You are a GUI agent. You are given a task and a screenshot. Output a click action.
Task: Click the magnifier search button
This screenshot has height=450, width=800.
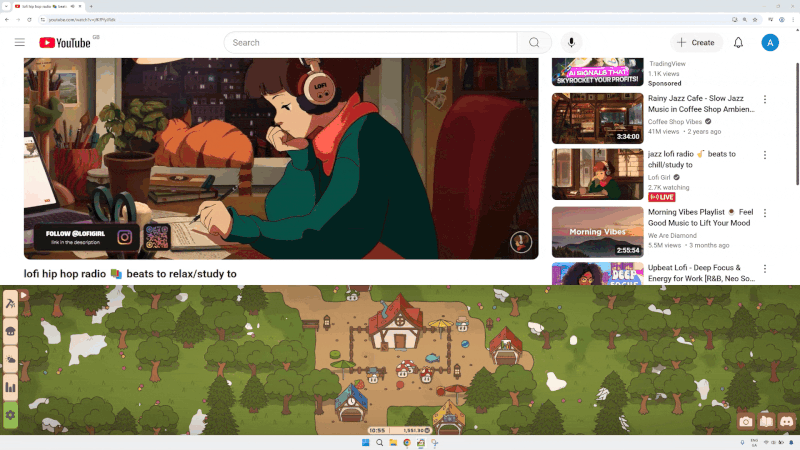coord(534,43)
